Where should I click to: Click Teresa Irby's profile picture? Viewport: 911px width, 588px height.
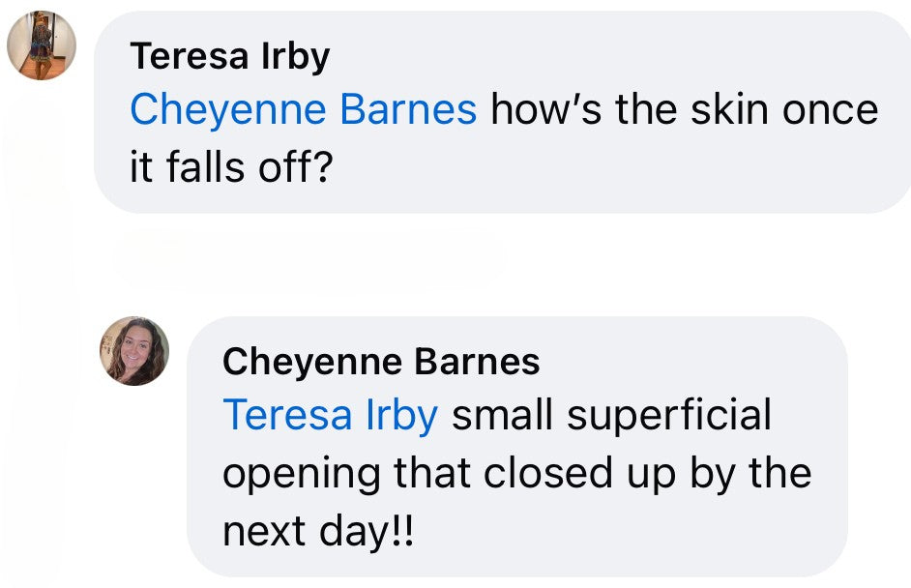[41, 45]
